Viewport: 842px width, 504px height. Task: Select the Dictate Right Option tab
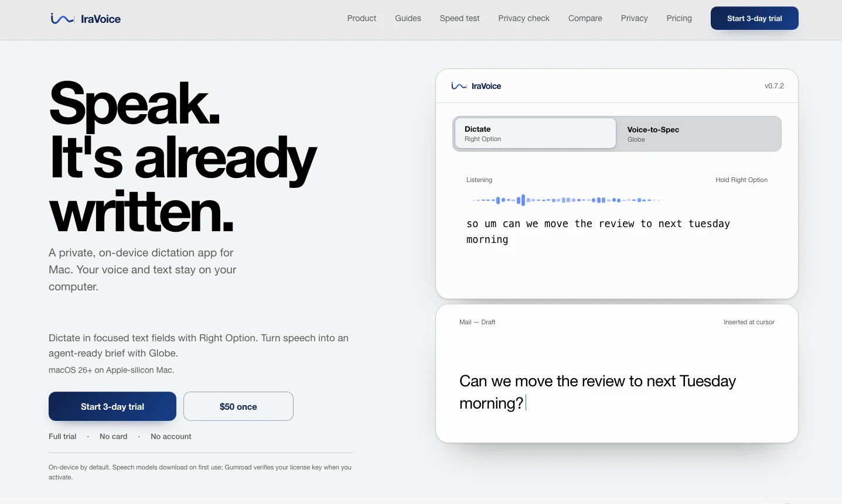(x=535, y=133)
